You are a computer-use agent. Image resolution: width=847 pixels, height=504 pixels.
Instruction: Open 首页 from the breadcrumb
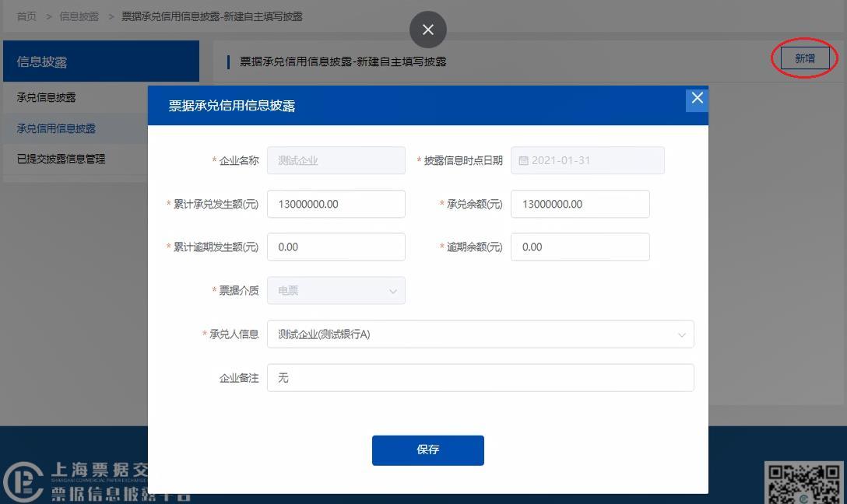(x=26, y=16)
